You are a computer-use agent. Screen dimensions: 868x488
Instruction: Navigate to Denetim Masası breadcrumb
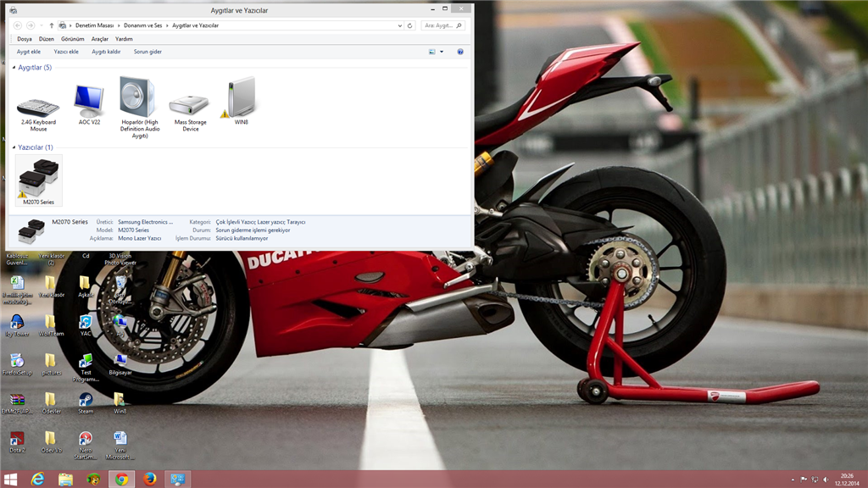(94, 25)
